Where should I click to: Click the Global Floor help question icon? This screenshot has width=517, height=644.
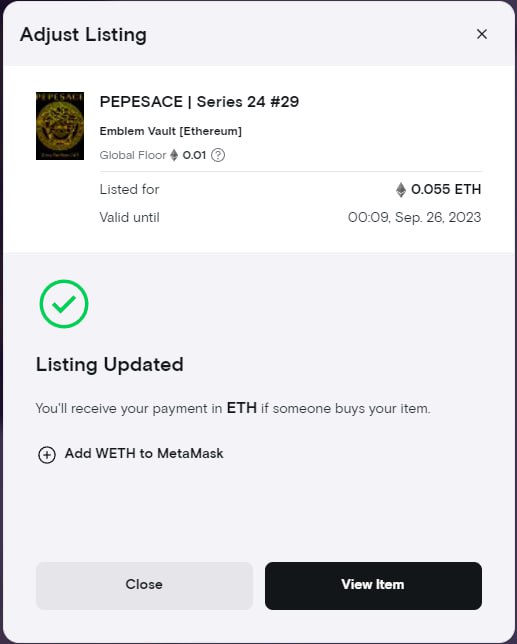click(x=218, y=155)
